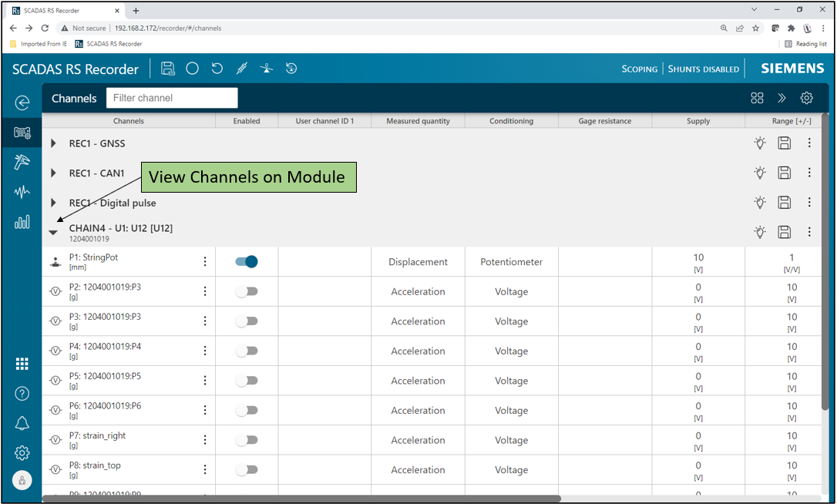837x504 pixels.
Task: Open the bar chart icon in left sidebar
Action: click(x=22, y=223)
